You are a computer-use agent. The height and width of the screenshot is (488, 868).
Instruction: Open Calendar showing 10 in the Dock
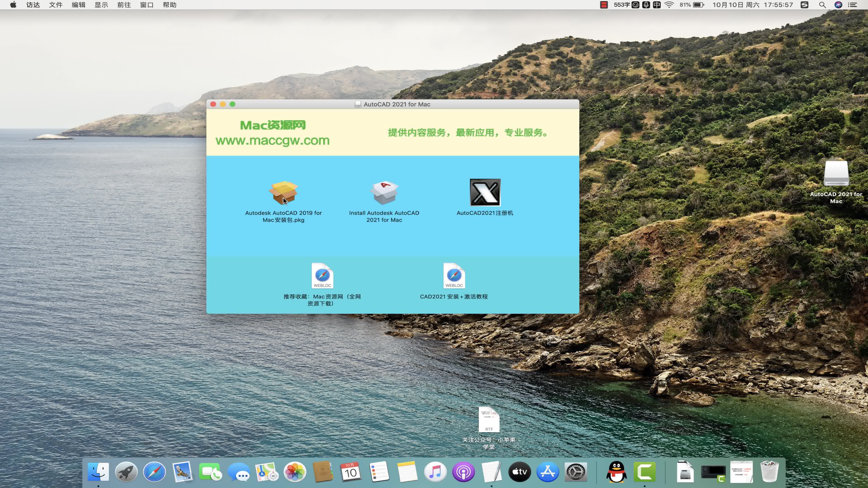(351, 472)
